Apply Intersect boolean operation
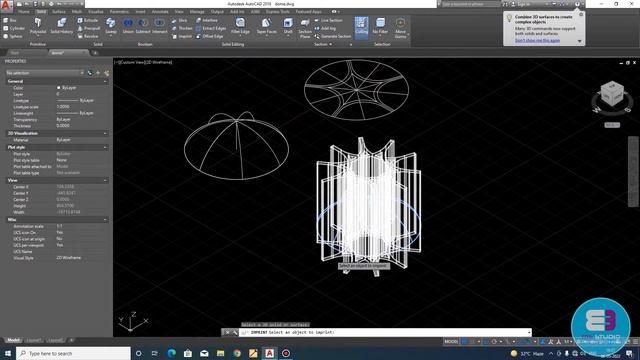This screenshot has width=640, height=360. [x=160, y=26]
